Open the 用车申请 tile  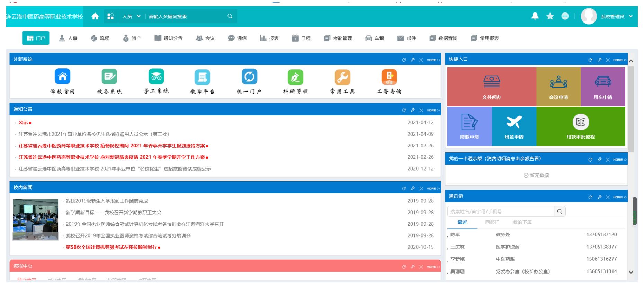point(603,87)
